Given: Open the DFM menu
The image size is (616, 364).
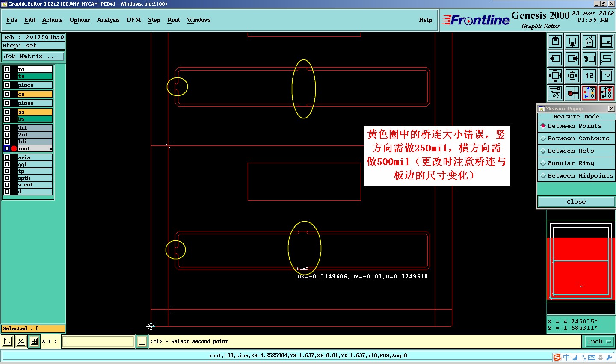Looking at the screenshot, I should [x=134, y=20].
